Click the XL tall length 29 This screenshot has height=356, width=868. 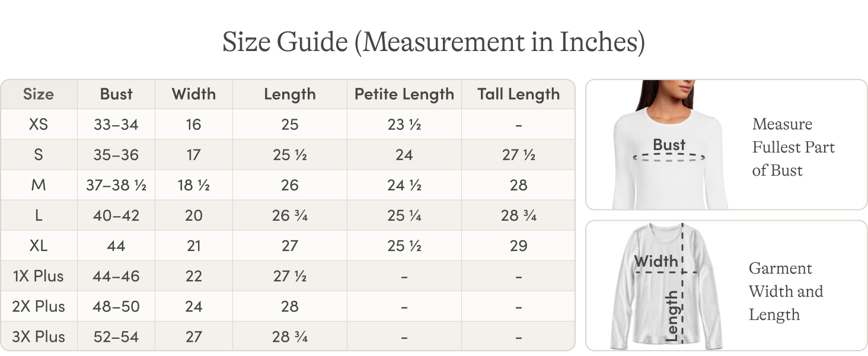coord(518,246)
